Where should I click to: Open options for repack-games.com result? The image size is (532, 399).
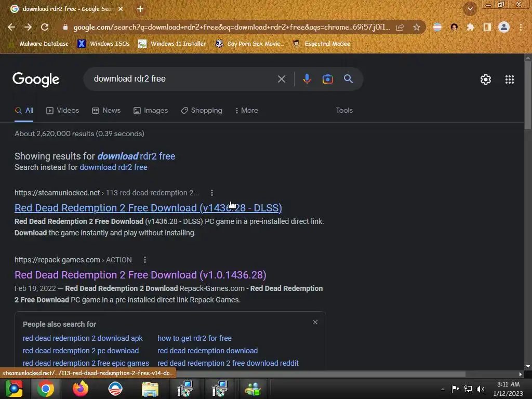point(145,260)
